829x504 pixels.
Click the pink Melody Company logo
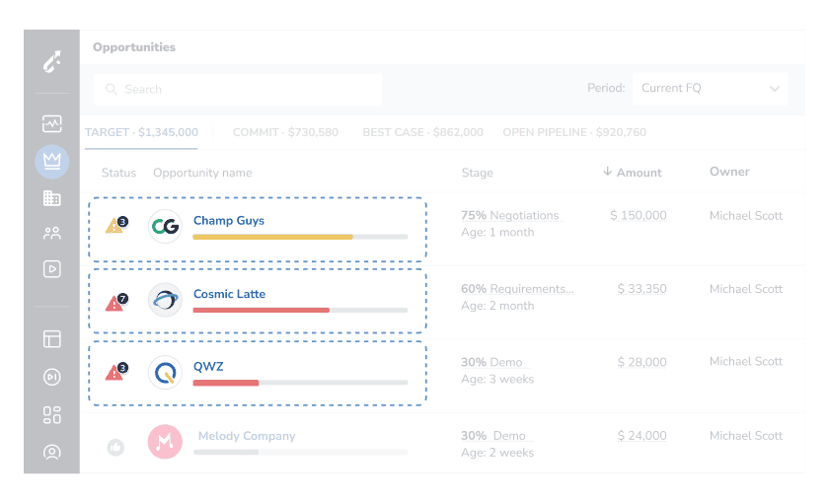pos(165,442)
